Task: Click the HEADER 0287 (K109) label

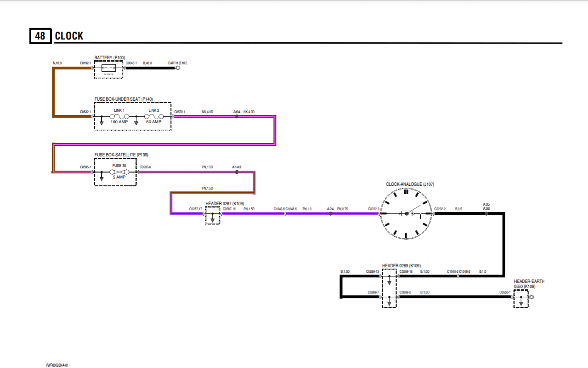Action: pyautogui.click(x=225, y=203)
